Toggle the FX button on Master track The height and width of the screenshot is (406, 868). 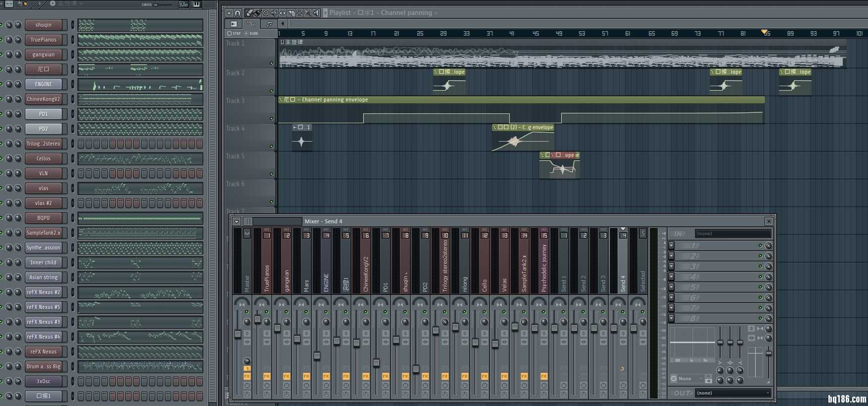pos(247,376)
